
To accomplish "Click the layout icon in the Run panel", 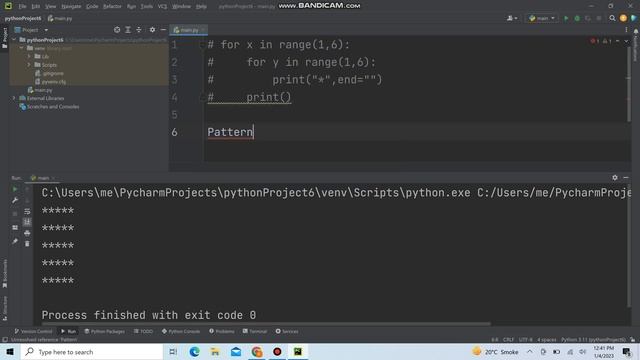I will [15, 228].
